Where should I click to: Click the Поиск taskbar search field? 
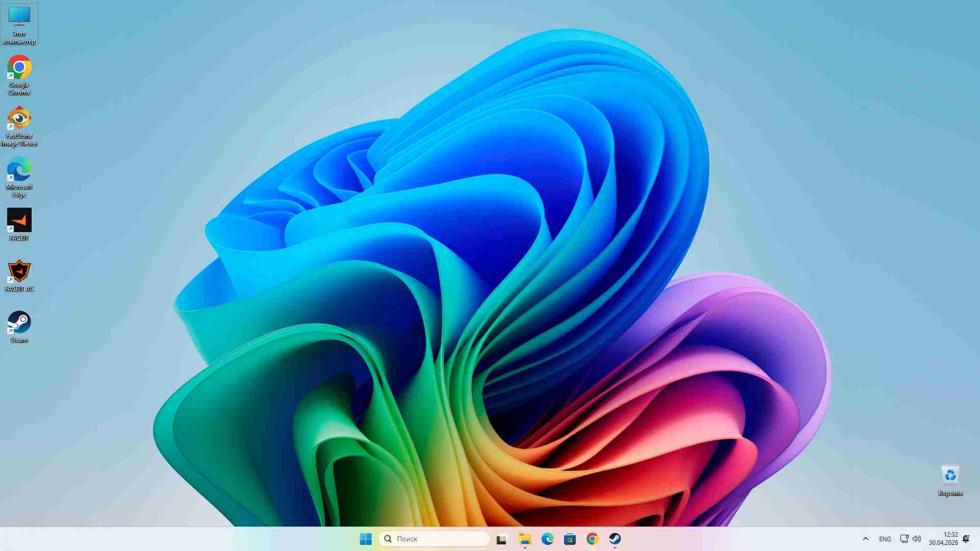(434, 539)
